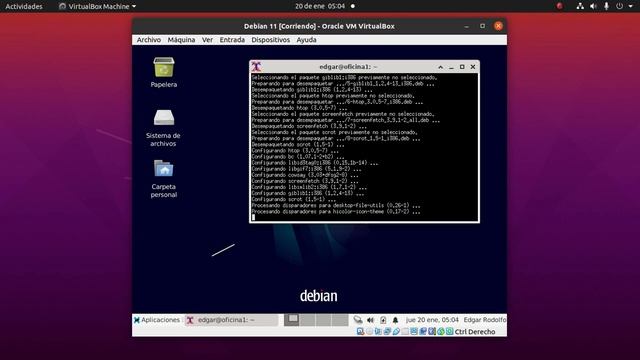Click the Ctrl Derecho host key indicator
The height and width of the screenshot is (360, 640).
pos(475,332)
